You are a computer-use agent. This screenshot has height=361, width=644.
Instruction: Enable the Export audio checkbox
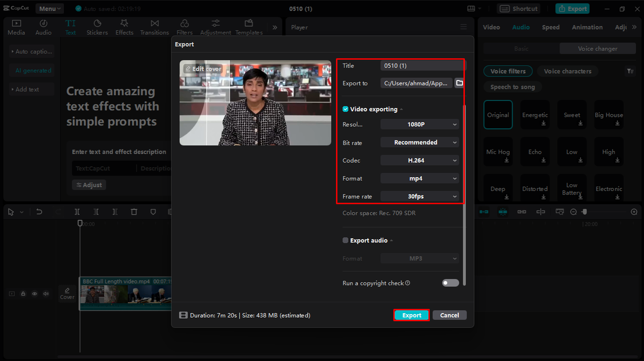[x=345, y=241]
